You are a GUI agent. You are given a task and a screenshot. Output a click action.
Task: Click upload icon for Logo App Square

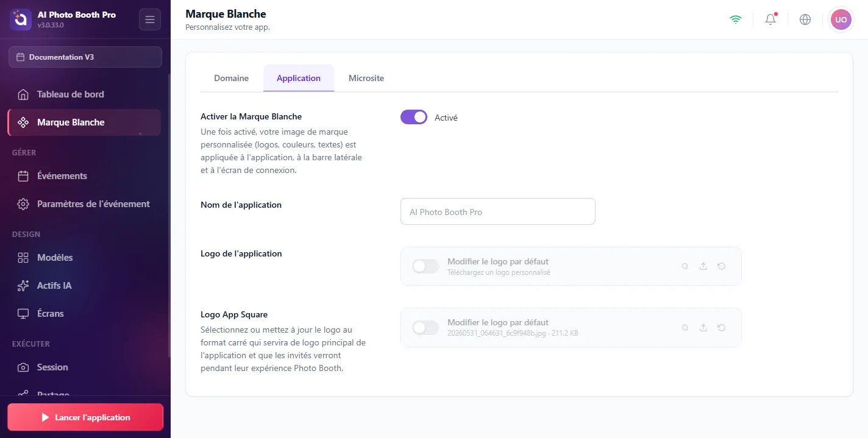703,328
